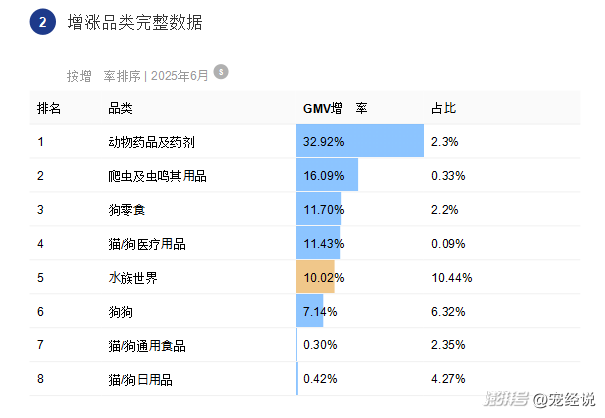Select the 动物药品及药剂 category row

click(x=151, y=142)
